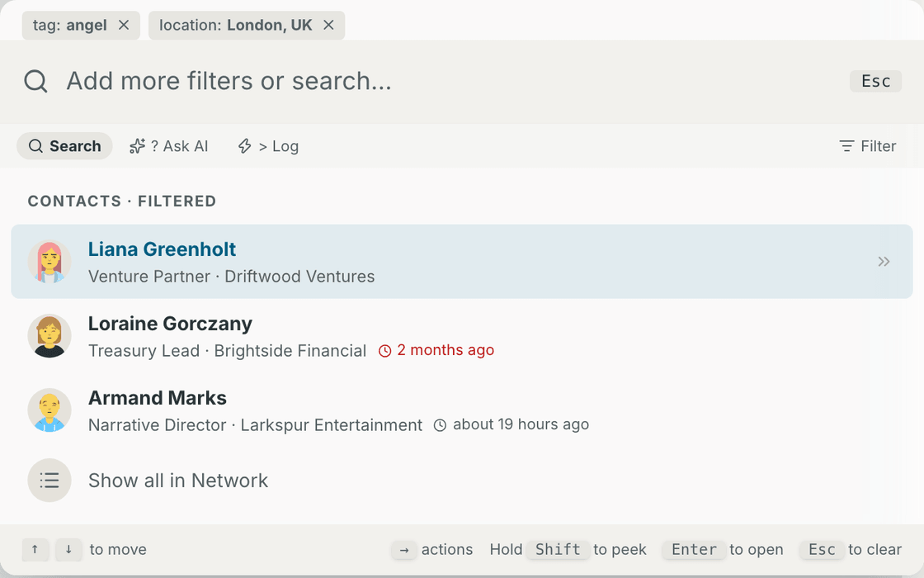Open actions chevron for Liana Greenholt

click(884, 261)
